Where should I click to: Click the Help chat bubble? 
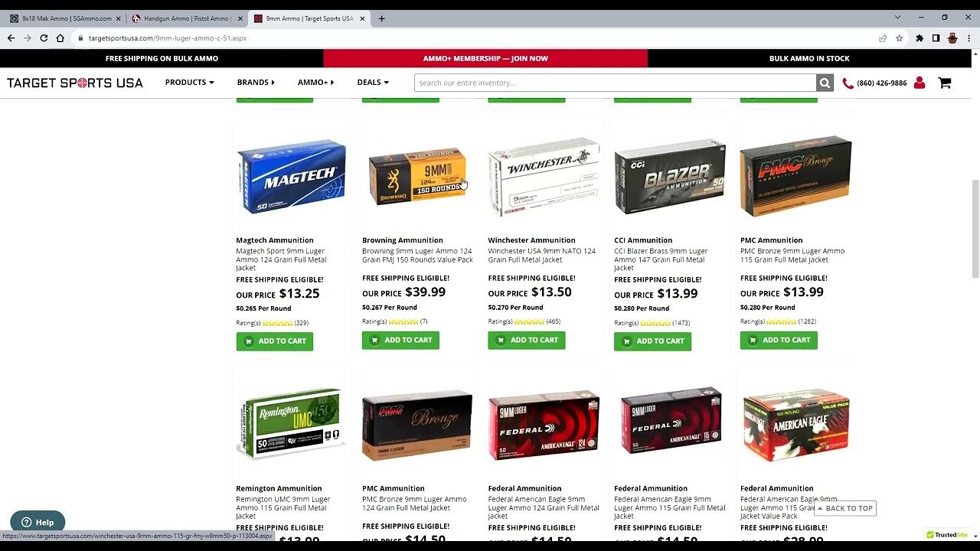[38, 522]
